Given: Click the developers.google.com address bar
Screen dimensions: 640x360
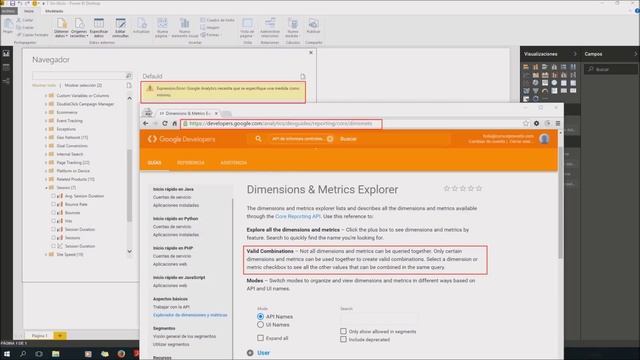Looking at the screenshot, I should (282, 123).
